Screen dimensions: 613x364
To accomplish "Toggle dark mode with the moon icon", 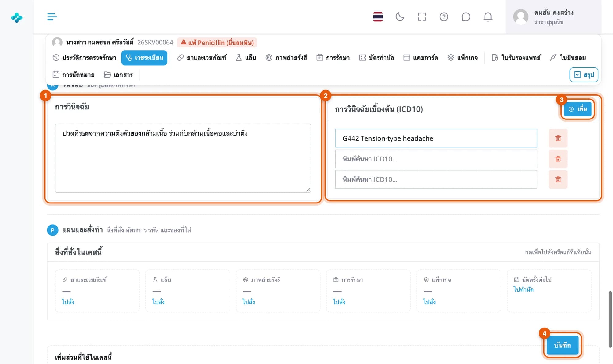I will 400,17.
